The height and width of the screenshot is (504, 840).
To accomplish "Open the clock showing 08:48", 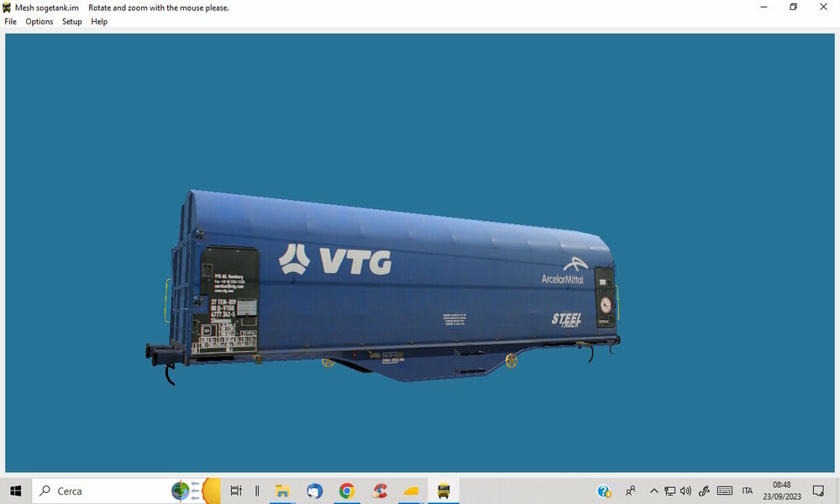I will [781, 491].
